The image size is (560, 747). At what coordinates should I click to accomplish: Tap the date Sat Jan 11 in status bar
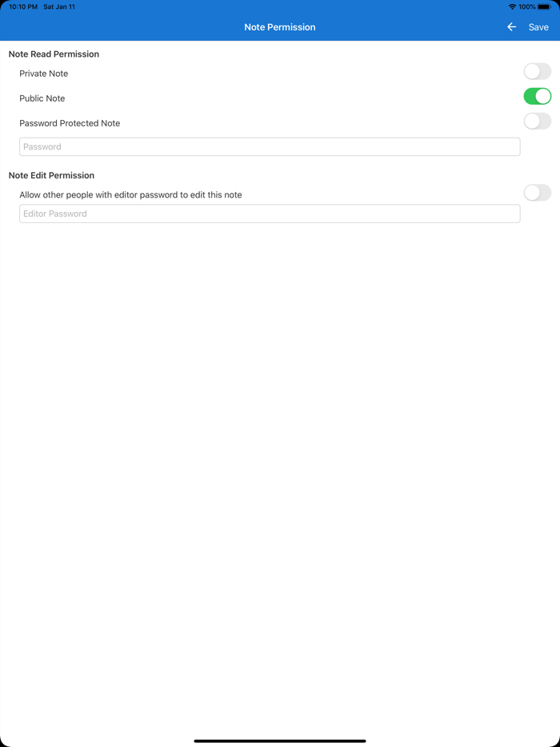(x=58, y=6)
